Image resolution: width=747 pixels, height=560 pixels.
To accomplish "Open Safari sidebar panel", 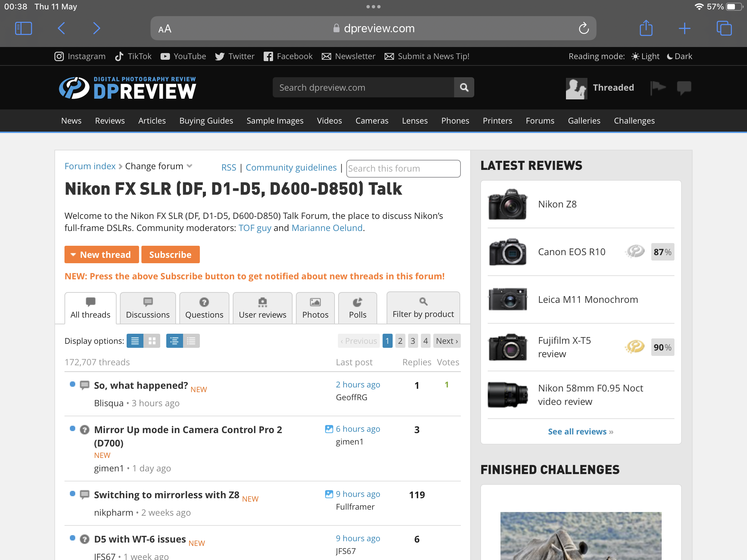I will click(x=23, y=28).
